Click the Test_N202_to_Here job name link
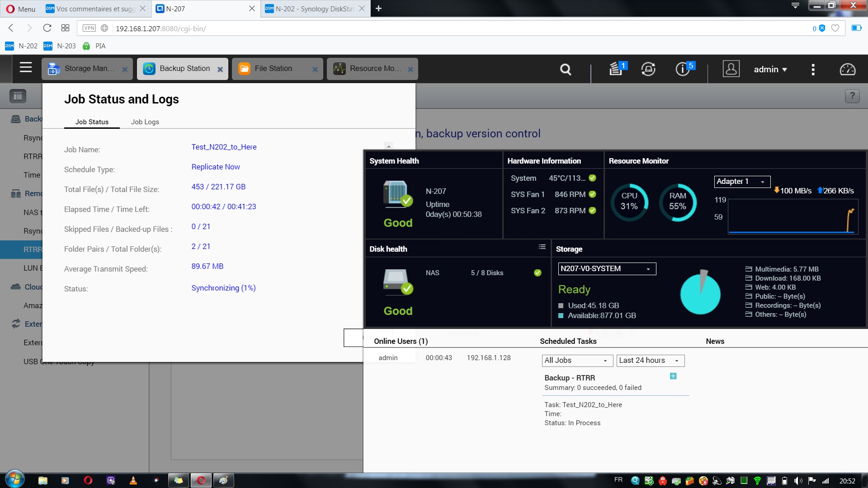The height and width of the screenshot is (488, 868). (224, 147)
